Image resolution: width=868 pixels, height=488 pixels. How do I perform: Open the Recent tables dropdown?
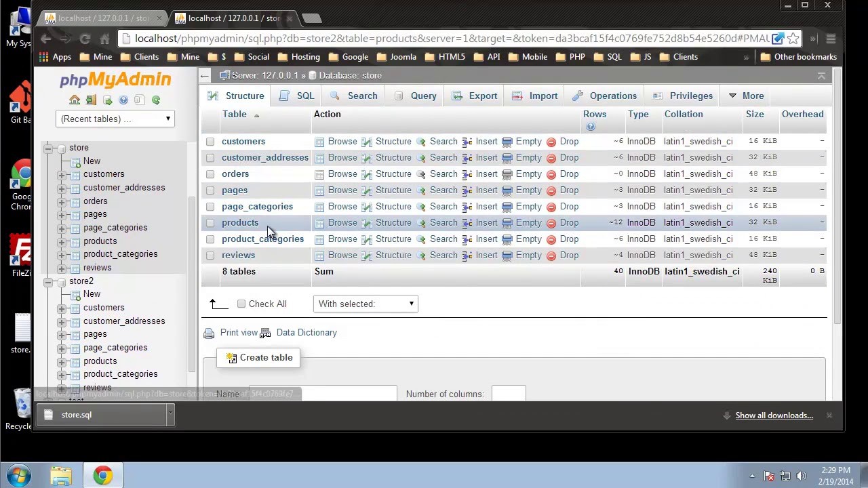pyautogui.click(x=115, y=119)
